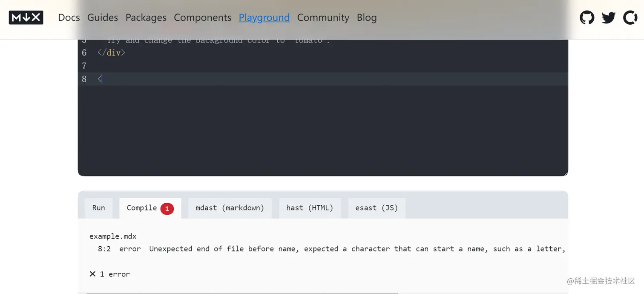Image resolution: width=644 pixels, height=294 pixels.
Task: Go to Docs in the navigation
Action: (x=69, y=17)
